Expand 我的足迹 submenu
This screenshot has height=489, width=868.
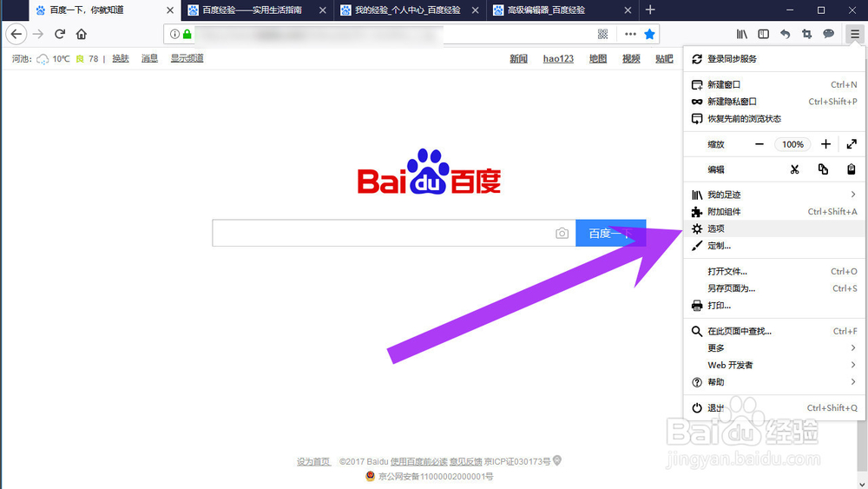tap(774, 195)
